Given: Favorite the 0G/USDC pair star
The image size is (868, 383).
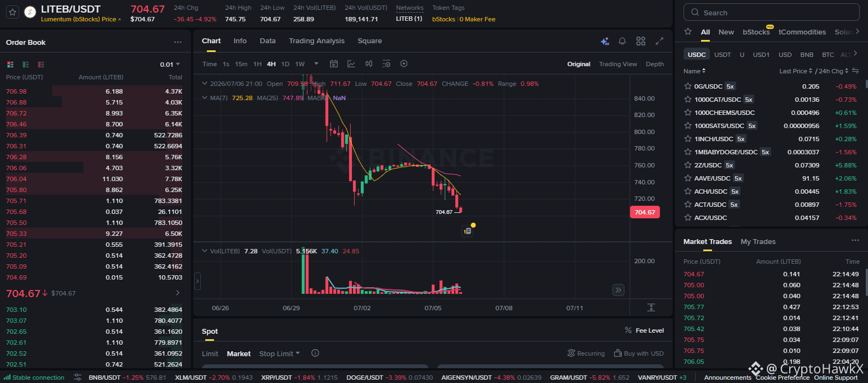Looking at the screenshot, I should pos(688,86).
